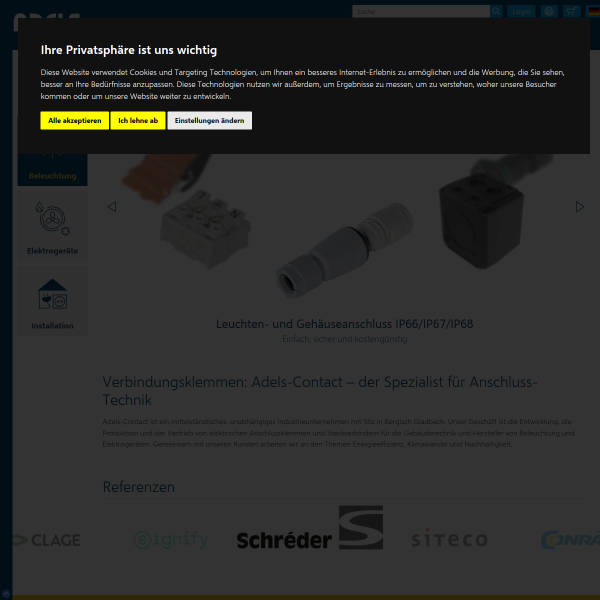Open the print icon in header
The image size is (600, 600).
(549, 11)
